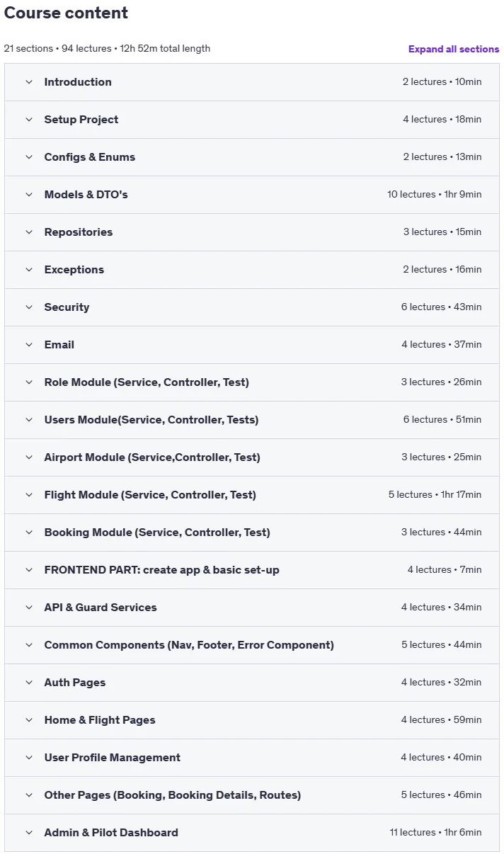
Task: Expand the Exceptions section arrow
Action: point(29,270)
